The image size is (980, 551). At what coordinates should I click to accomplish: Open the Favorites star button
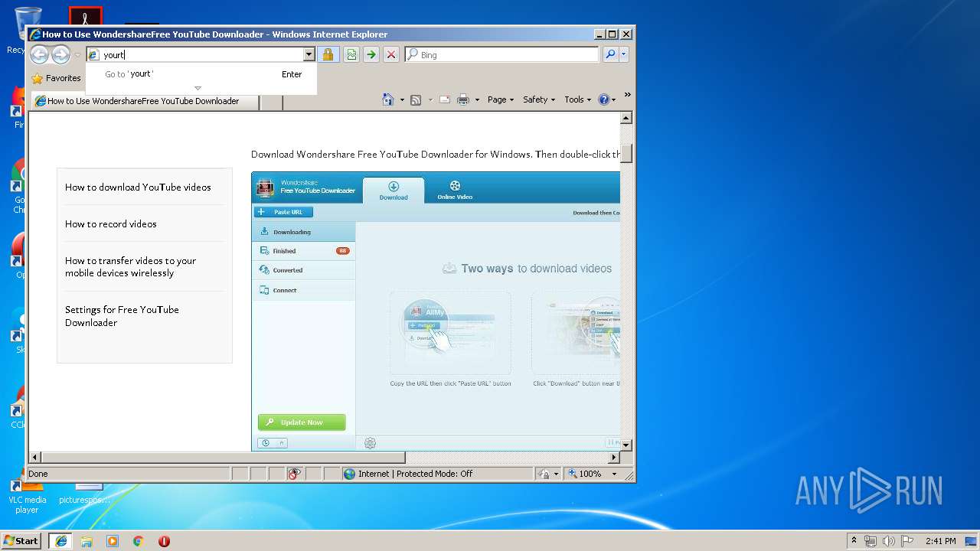pyautogui.click(x=56, y=78)
